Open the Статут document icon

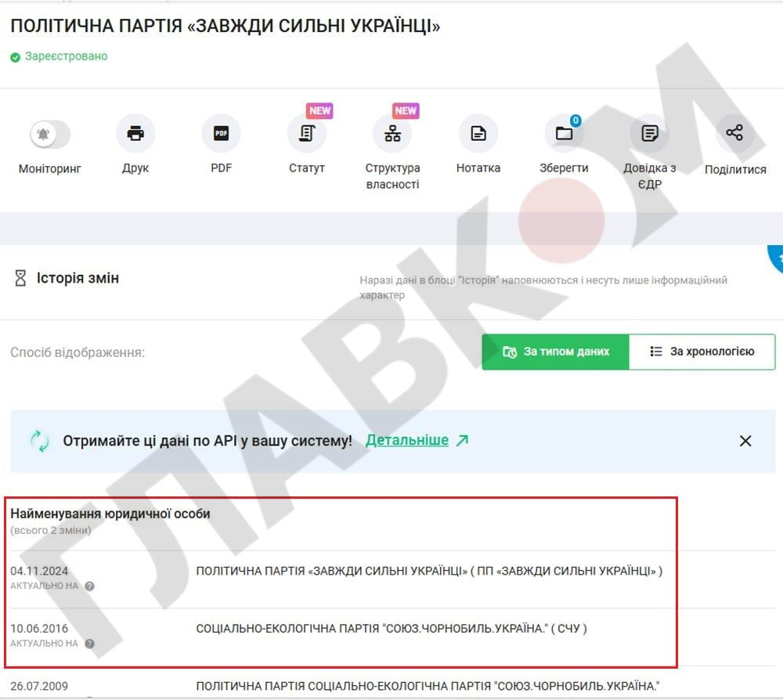click(307, 133)
